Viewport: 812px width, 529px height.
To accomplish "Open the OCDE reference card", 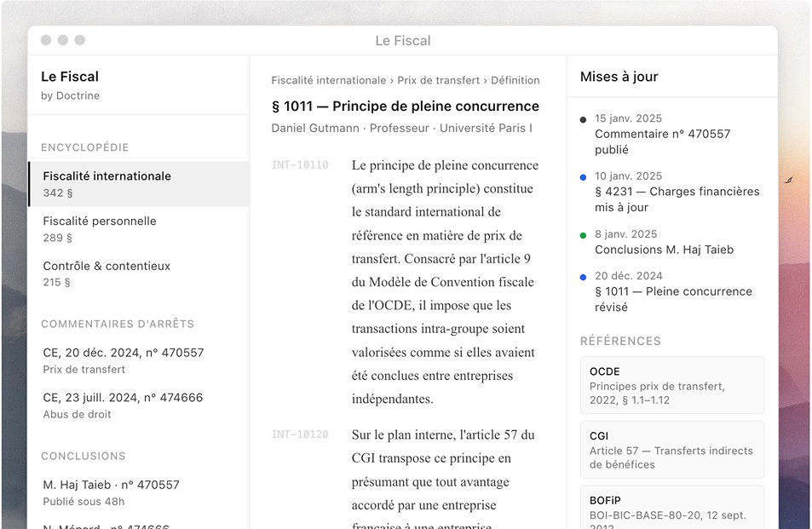I will [x=672, y=385].
